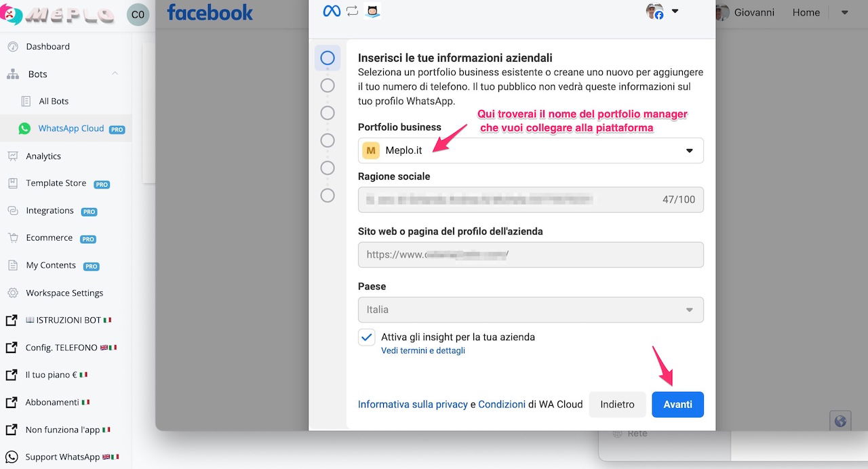Toggle Attiva gli insight checkbox
Screen dimensions: 868x469
367,338
